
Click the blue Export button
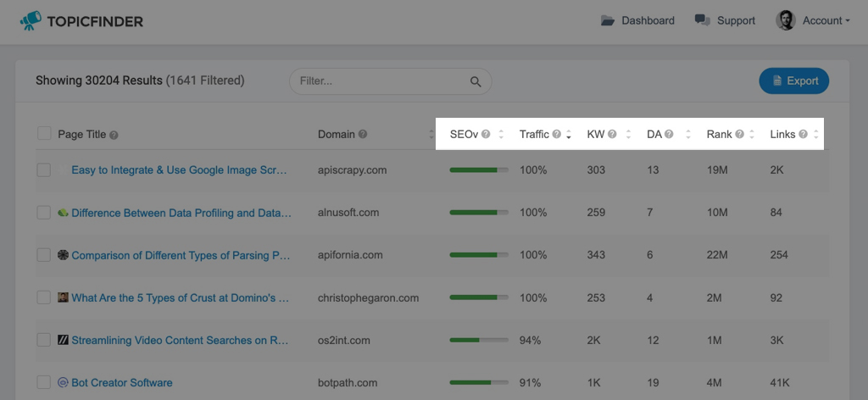coord(793,81)
